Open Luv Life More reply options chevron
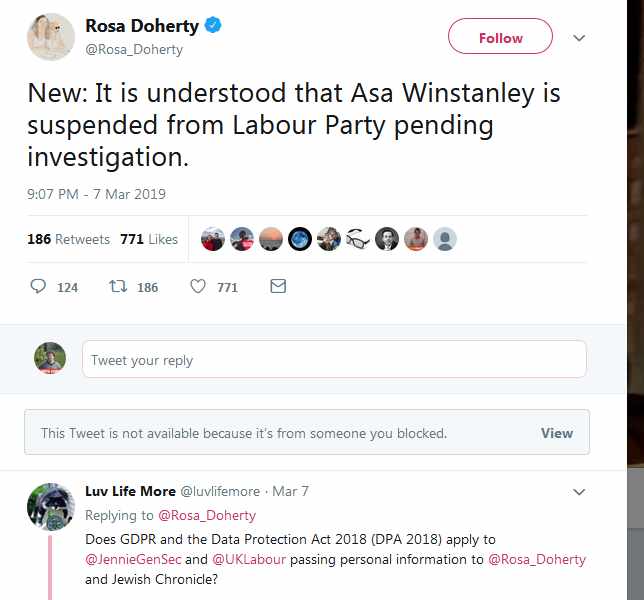 (x=578, y=492)
